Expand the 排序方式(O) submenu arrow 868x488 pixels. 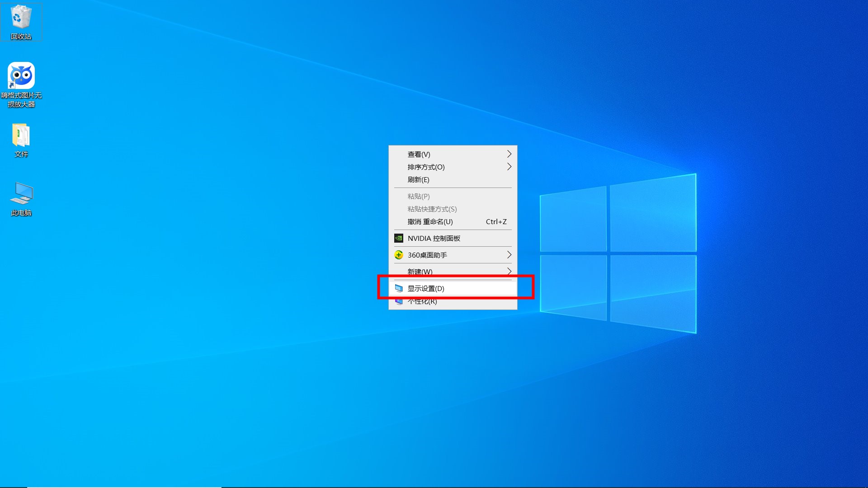pyautogui.click(x=509, y=167)
